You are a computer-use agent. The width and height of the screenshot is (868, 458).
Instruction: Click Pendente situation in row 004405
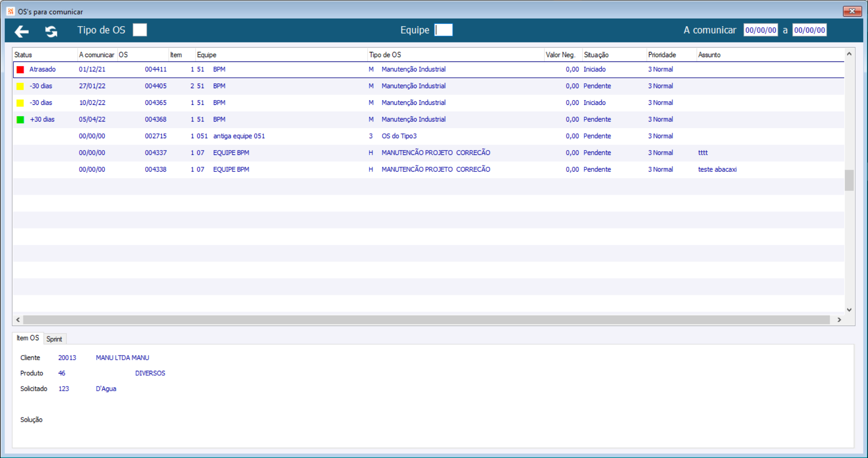(x=597, y=86)
